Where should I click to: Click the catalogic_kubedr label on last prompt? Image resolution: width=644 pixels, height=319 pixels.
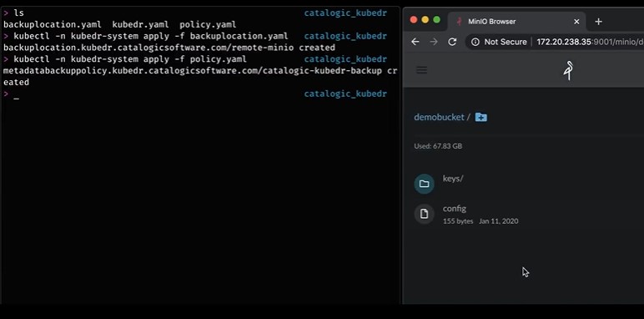click(345, 94)
